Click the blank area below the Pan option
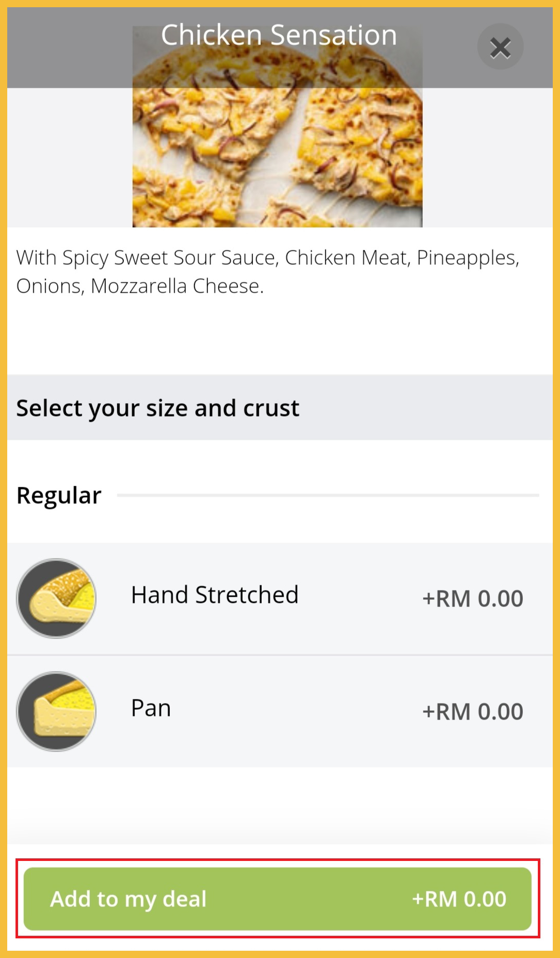Image resolution: width=560 pixels, height=958 pixels. [x=279, y=805]
